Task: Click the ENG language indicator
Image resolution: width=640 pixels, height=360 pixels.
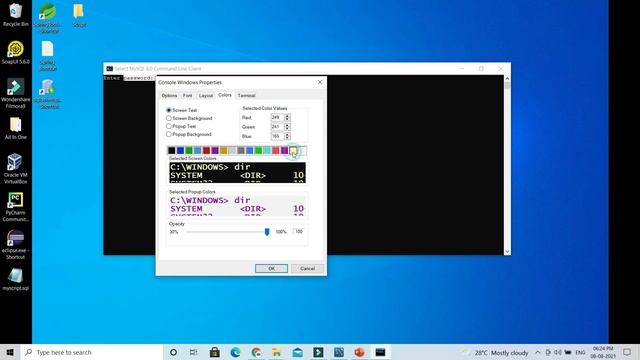Action: [x=580, y=352]
